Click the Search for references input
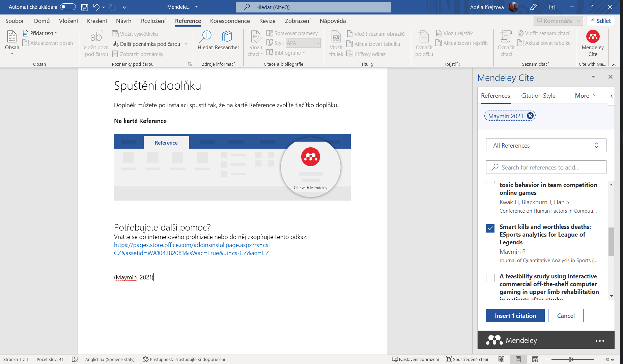Image resolution: width=623 pixels, height=364 pixels. click(x=546, y=167)
